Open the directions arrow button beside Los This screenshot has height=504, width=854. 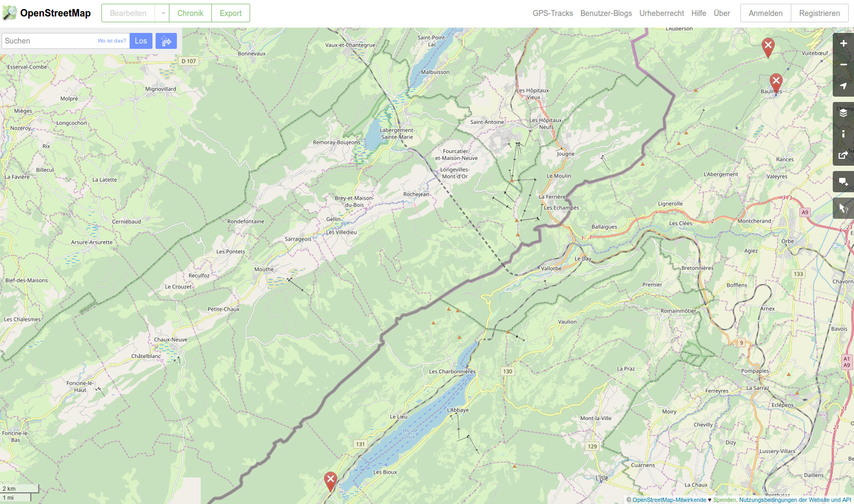pos(166,41)
